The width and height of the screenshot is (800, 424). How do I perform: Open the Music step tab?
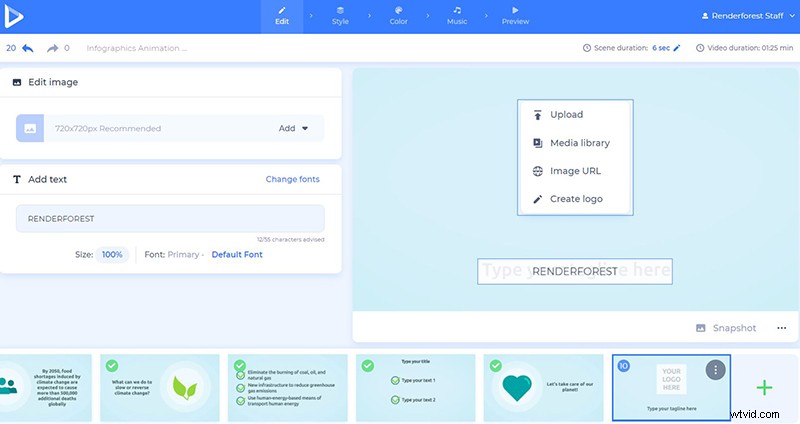point(457,16)
